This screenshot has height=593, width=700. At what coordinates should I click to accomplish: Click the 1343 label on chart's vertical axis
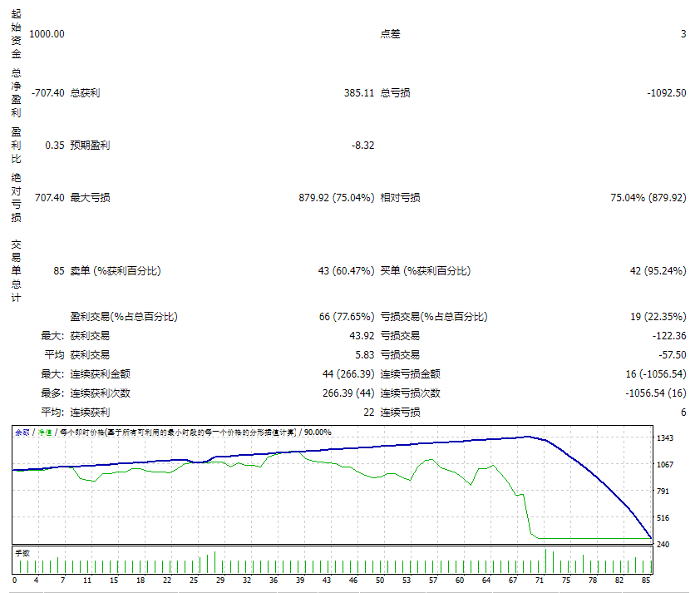[665, 438]
